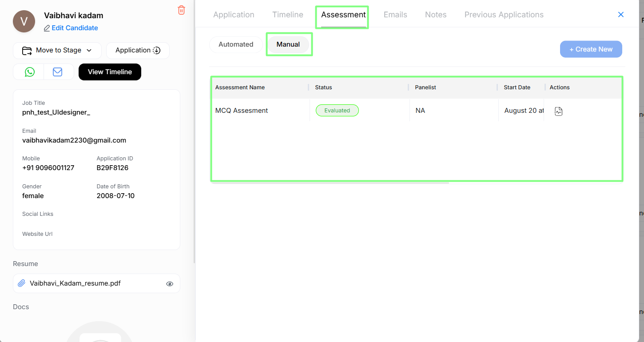The image size is (644, 342).
Task: Preview resume using the eye icon
Action: [x=170, y=284]
